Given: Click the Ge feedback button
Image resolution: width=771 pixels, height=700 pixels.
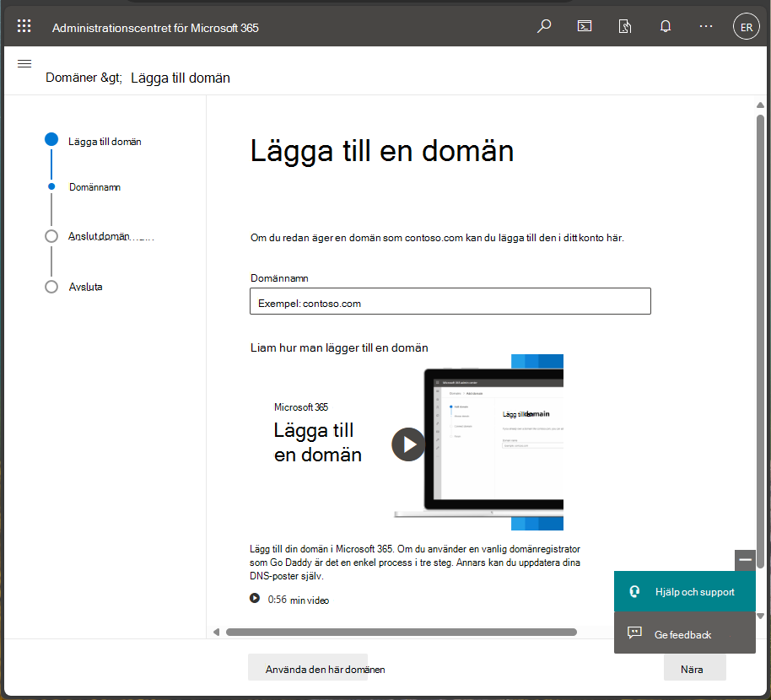Looking at the screenshot, I should tap(684, 633).
